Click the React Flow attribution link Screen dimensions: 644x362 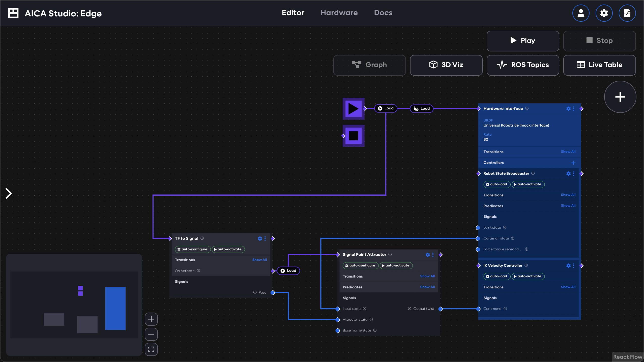(627, 357)
